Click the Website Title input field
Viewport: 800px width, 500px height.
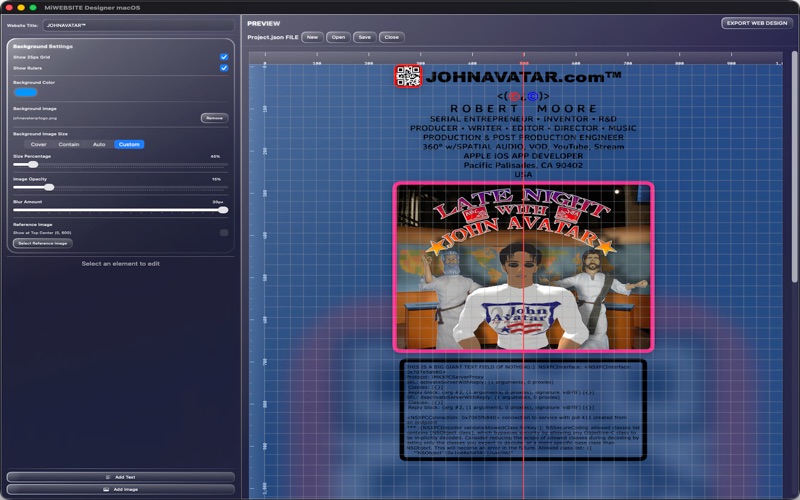pos(138,25)
